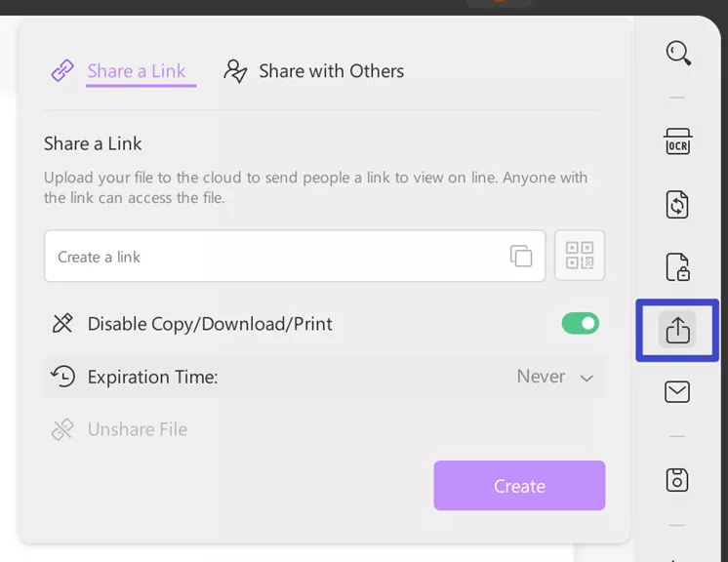Click the 'Never' expiration value

pyautogui.click(x=541, y=377)
